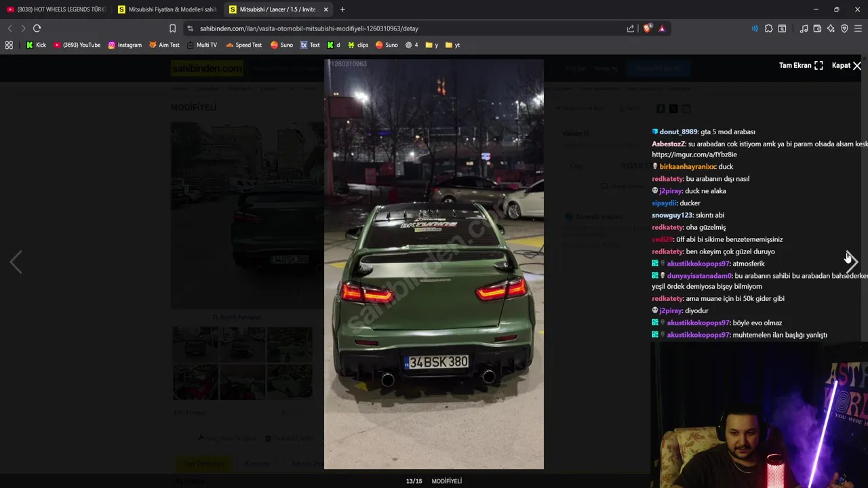Open the first Suno bookmark
This screenshot has width=868, height=488.
tap(281, 45)
